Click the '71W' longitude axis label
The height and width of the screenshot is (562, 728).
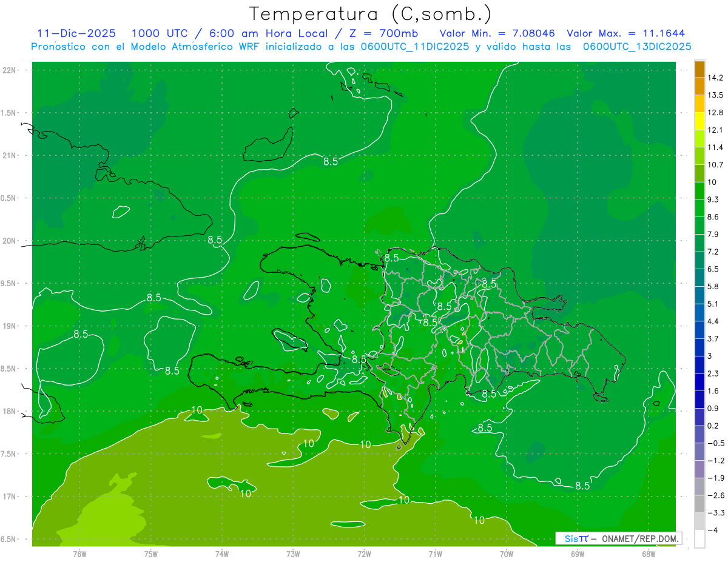435,554
